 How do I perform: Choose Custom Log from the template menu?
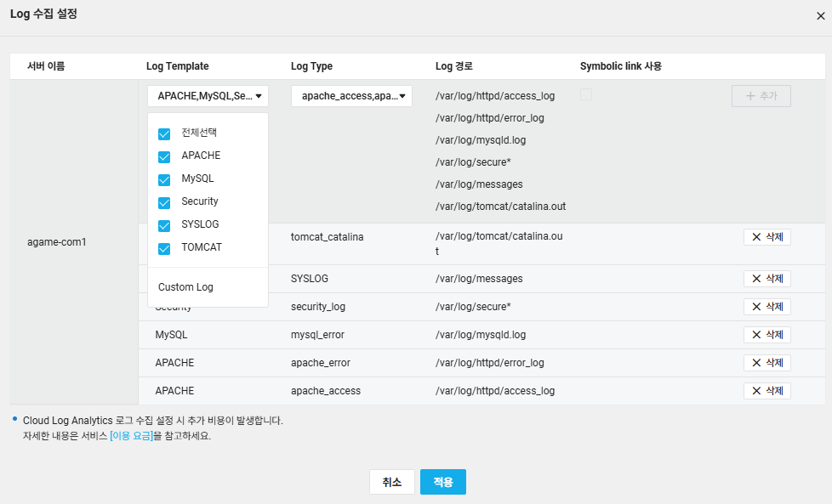[x=185, y=287]
